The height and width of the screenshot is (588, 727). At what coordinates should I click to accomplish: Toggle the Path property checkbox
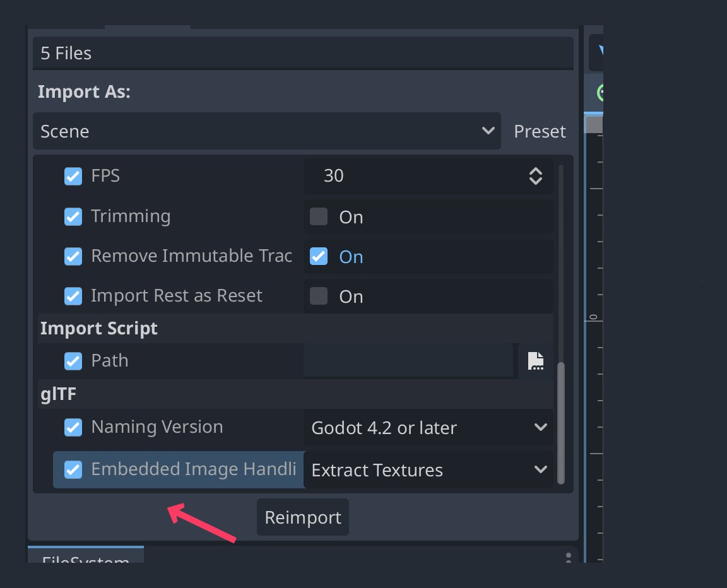point(73,361)
